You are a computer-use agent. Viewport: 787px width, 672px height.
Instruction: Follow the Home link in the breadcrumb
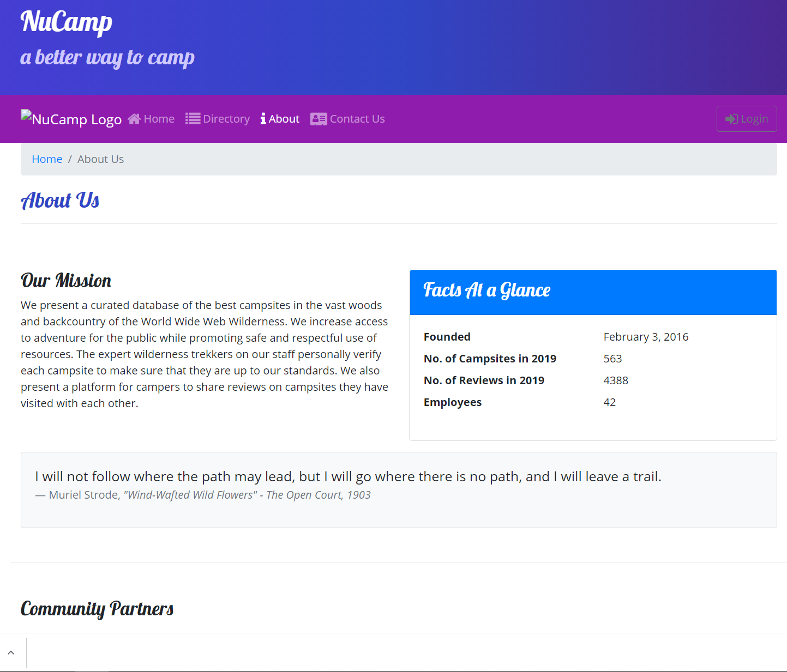47,159
